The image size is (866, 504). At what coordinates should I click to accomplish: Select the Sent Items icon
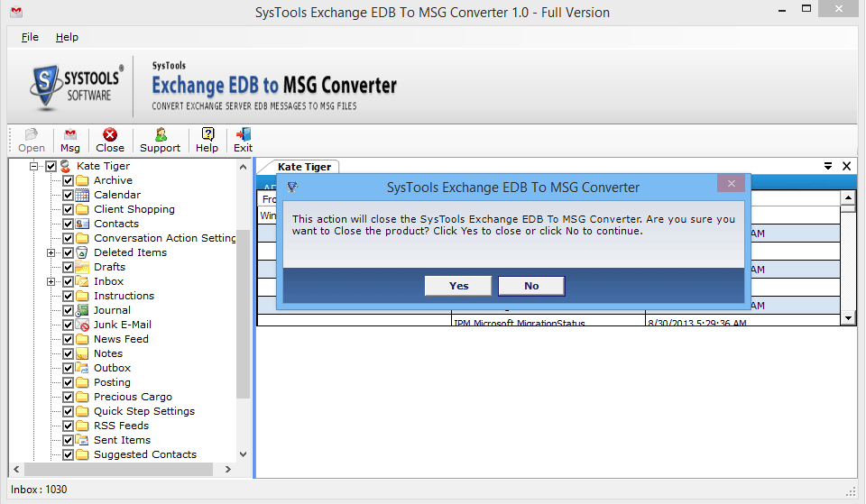click(x=82, y=440)
